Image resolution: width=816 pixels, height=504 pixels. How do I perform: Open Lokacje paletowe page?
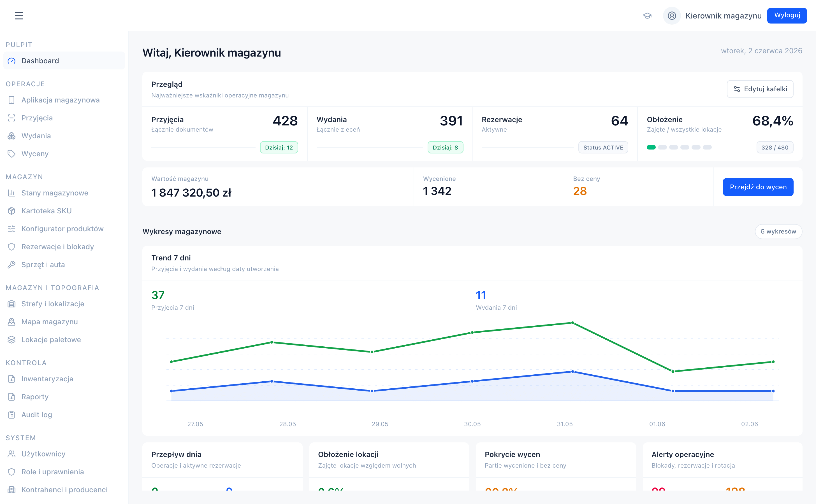pyautogui.click(x=64, y=340)
